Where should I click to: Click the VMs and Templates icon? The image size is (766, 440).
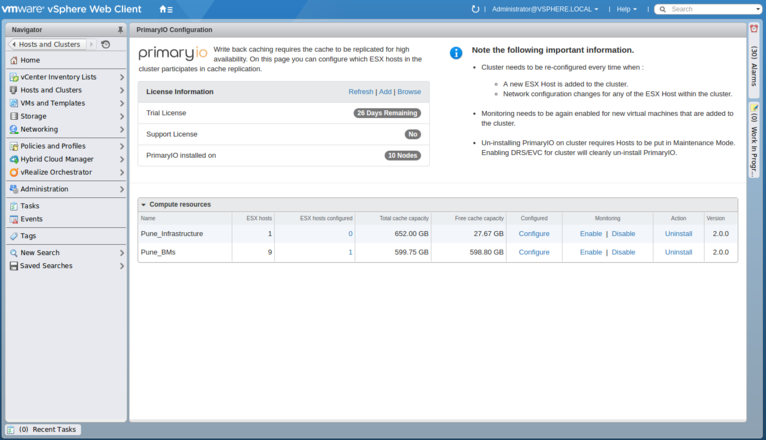pos(14,103)
